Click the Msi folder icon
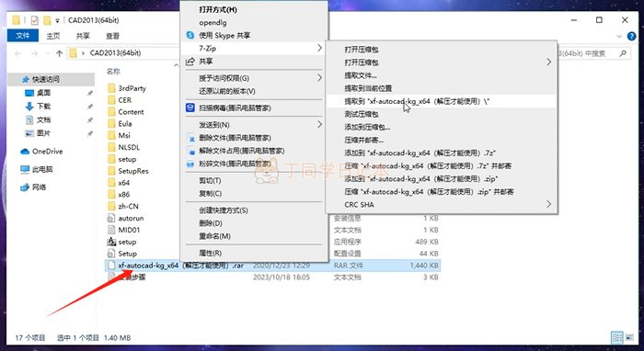644x351 pixels. point(111,135)
